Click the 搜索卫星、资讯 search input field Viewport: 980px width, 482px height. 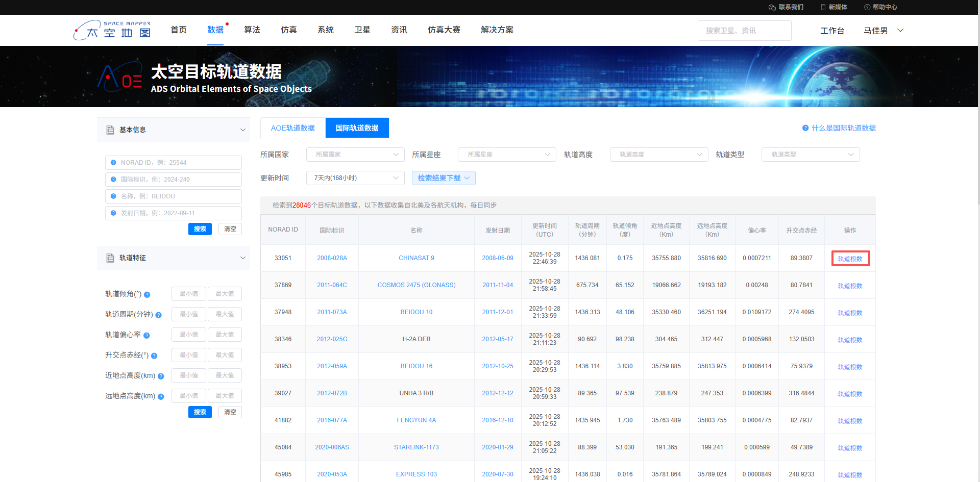coord(744,31)
